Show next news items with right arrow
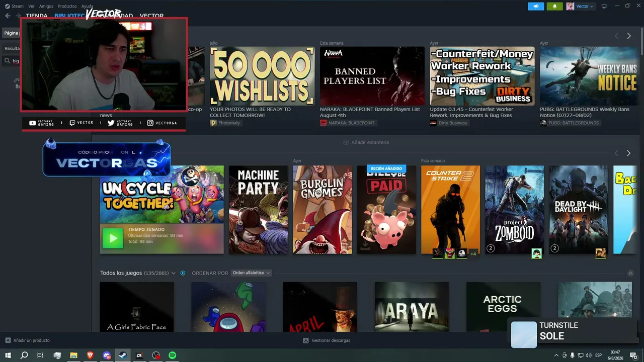 click(629, 36)
